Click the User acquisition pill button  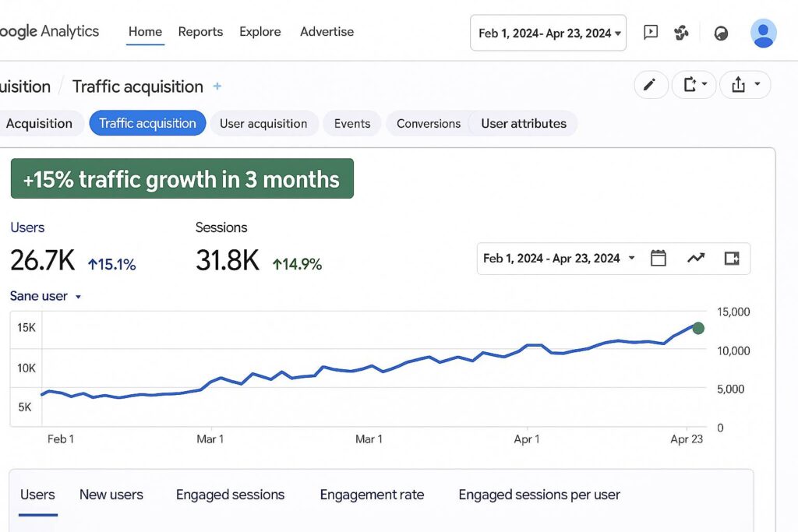pos(263,123)
